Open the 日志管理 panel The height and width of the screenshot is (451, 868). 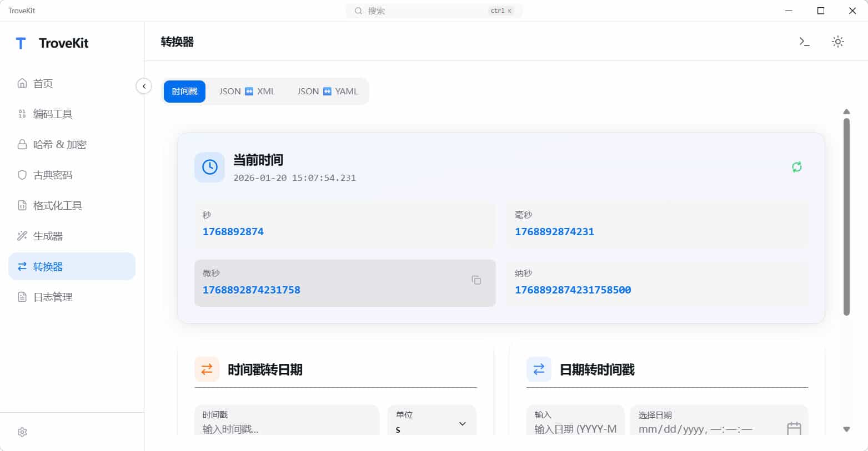tap(52, 297)
